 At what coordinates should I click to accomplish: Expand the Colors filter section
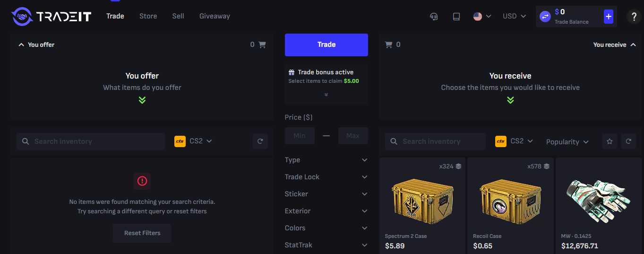(x=326, y=228)
